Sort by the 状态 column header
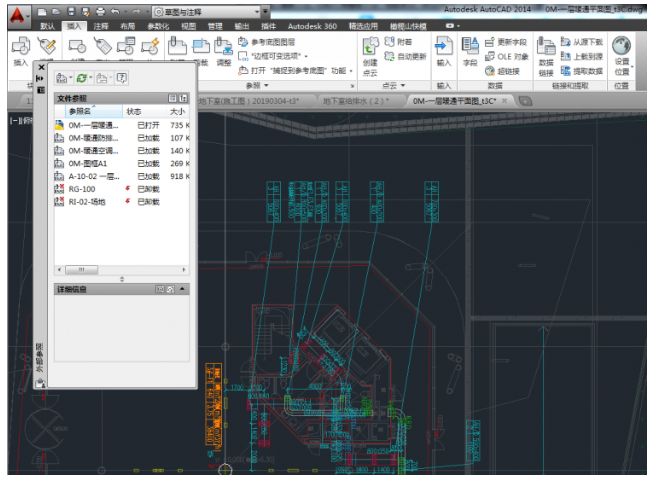 144,111
